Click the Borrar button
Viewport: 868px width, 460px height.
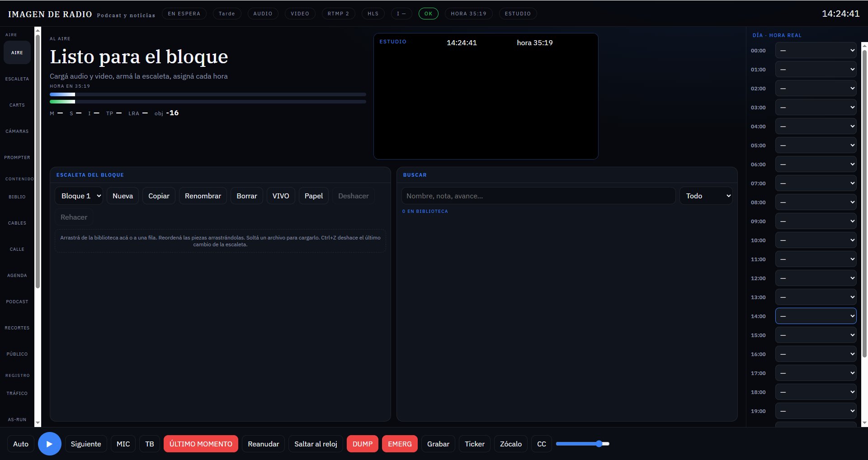[x=247, y=196]
